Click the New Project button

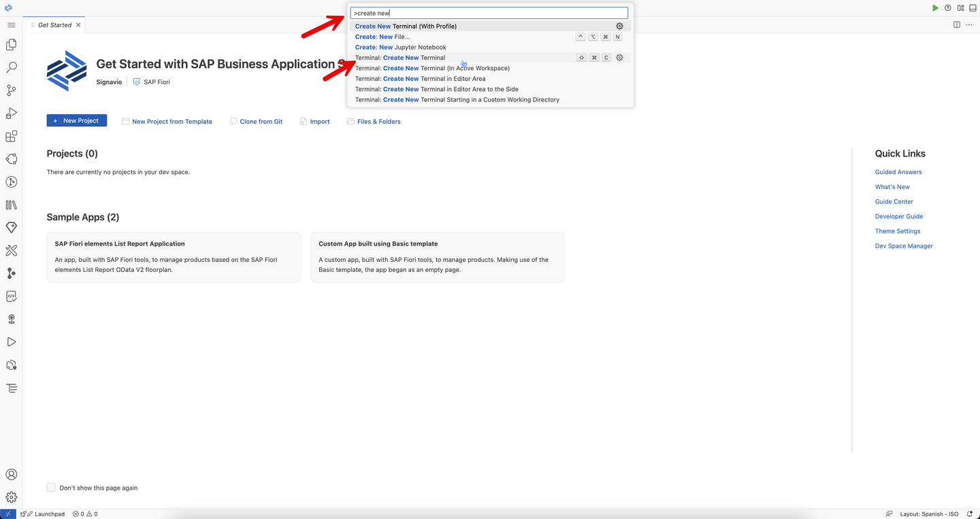pos(77,120)
